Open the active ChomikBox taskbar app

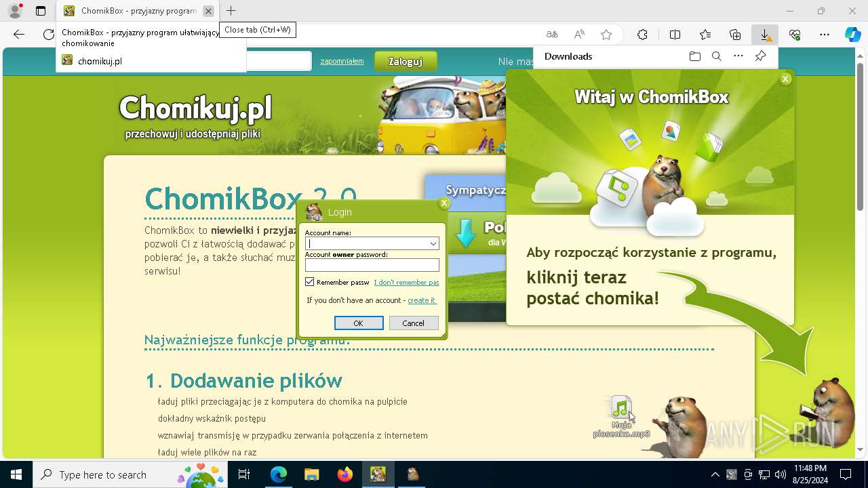[x=378, y=474]
